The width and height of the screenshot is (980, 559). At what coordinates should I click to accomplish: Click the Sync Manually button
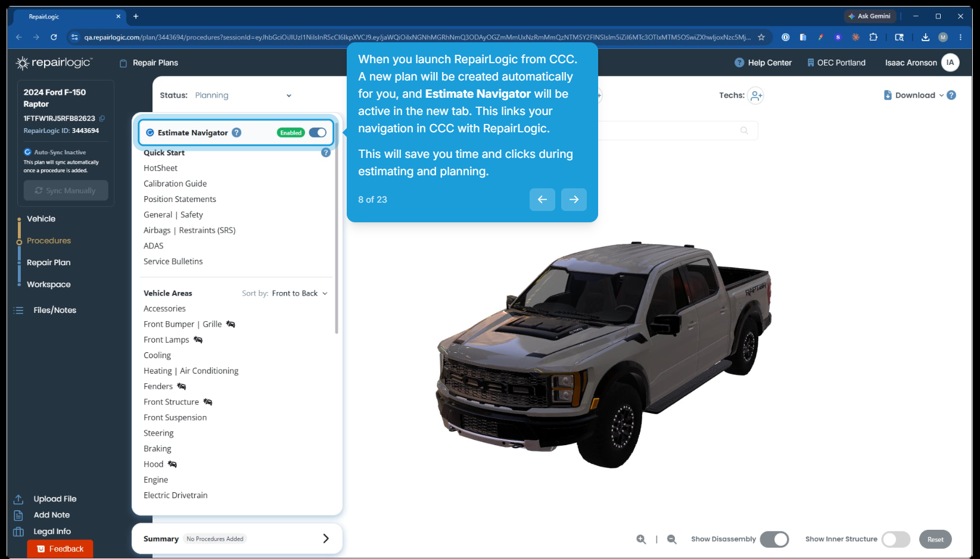point(66,191)
